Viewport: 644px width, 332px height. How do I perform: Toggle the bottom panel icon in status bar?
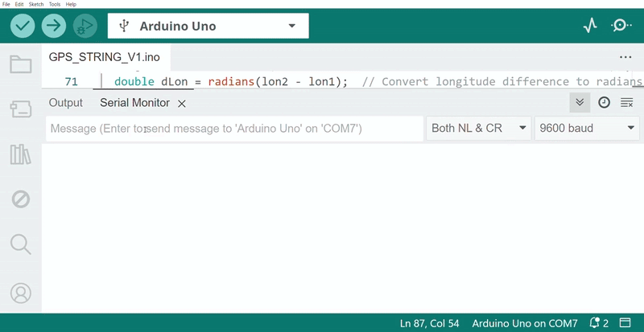(x=625, y=323)
